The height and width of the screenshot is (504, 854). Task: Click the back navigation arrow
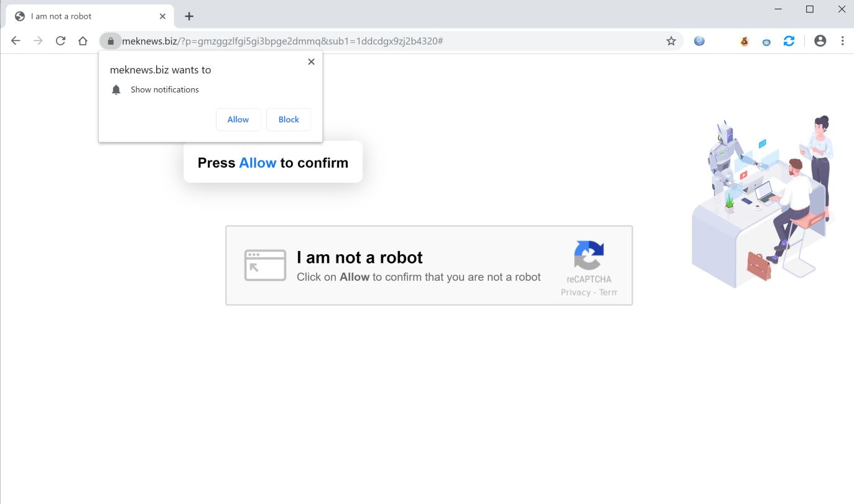(15, 40)
